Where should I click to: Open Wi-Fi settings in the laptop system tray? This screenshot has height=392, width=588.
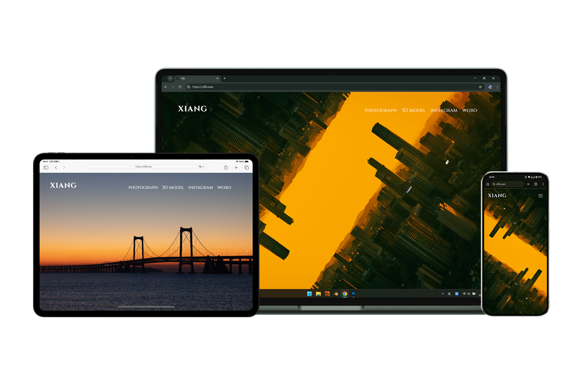click(464, 294)
